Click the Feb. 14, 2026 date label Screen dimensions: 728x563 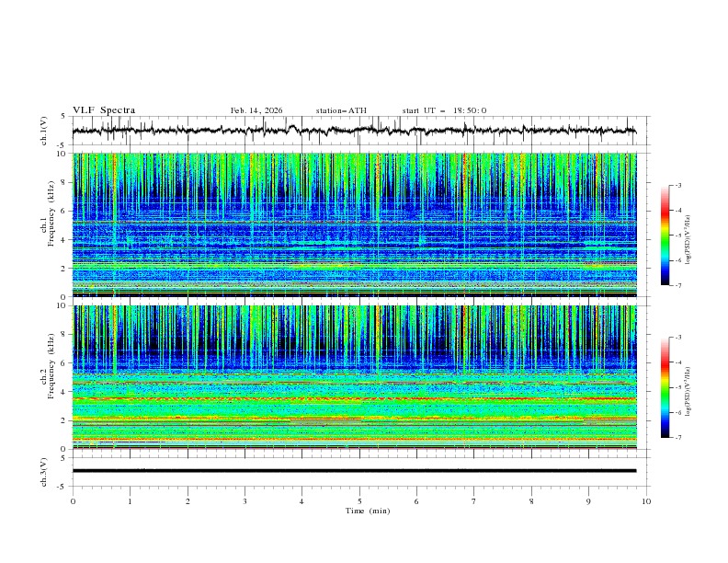[x=256, y=111]
